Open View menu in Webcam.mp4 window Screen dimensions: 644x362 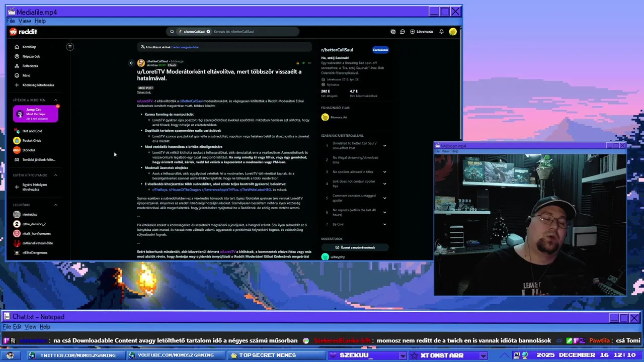point(446,151)
